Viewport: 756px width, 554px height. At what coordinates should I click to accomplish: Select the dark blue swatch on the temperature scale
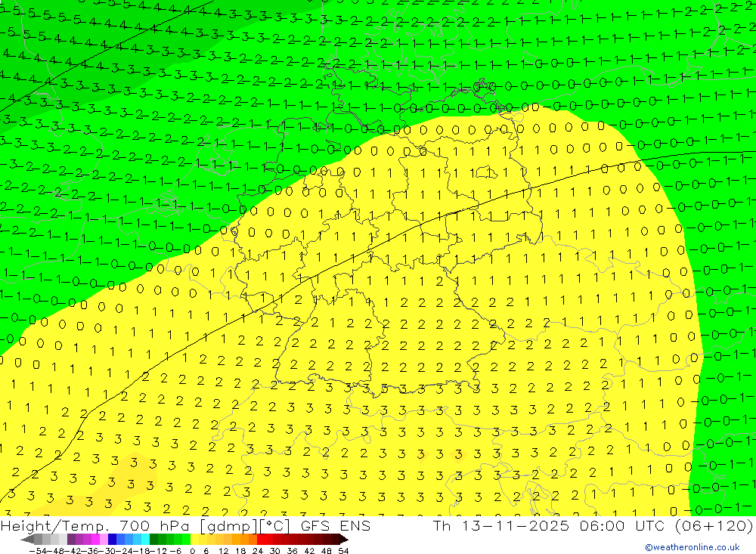tap(112, 540)
